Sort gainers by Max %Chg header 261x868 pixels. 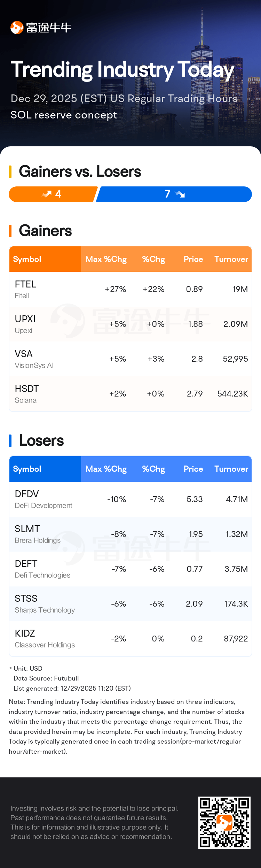106,259
